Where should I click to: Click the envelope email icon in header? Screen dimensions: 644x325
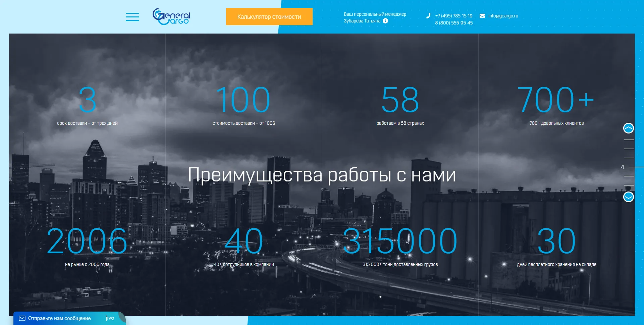tap(482, 16)
